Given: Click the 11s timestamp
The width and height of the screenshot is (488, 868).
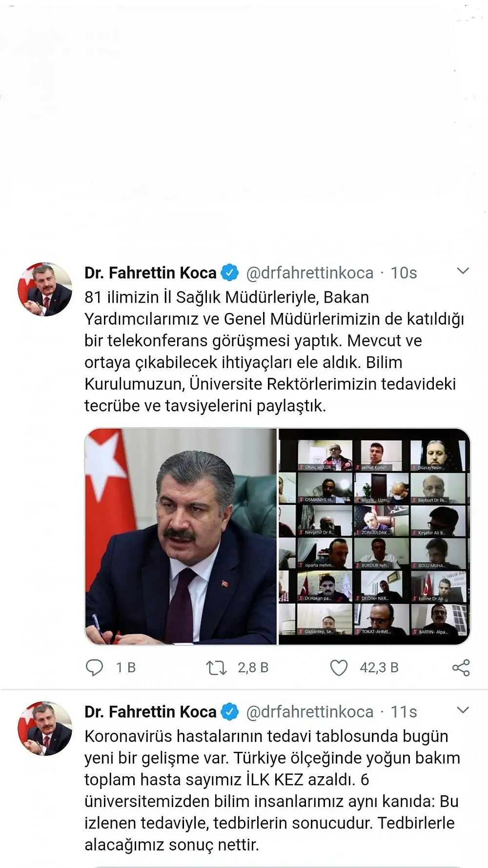Looking at the screenshot, I should pyautogui.click(x=404, y=712).
